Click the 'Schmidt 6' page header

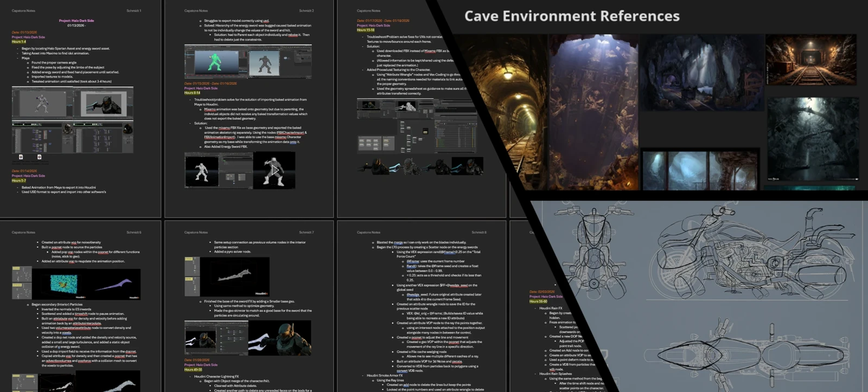click(x=133, y=232)
